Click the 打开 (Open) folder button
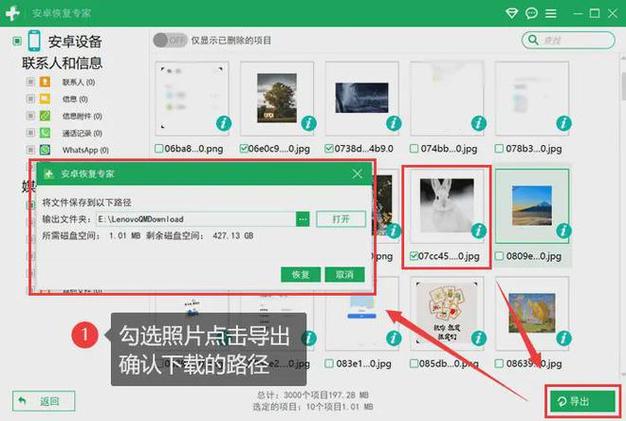The height and width of the screenshot is (421, 626). pos(341,219)
